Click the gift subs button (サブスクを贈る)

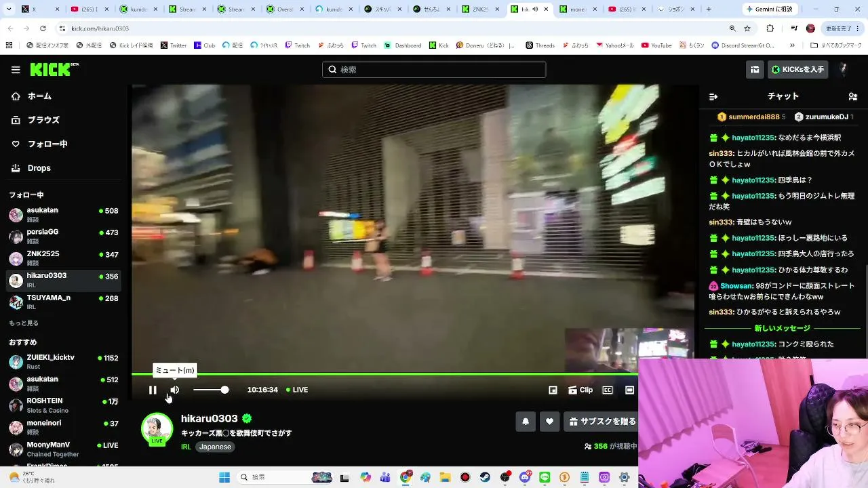point(602,422)
